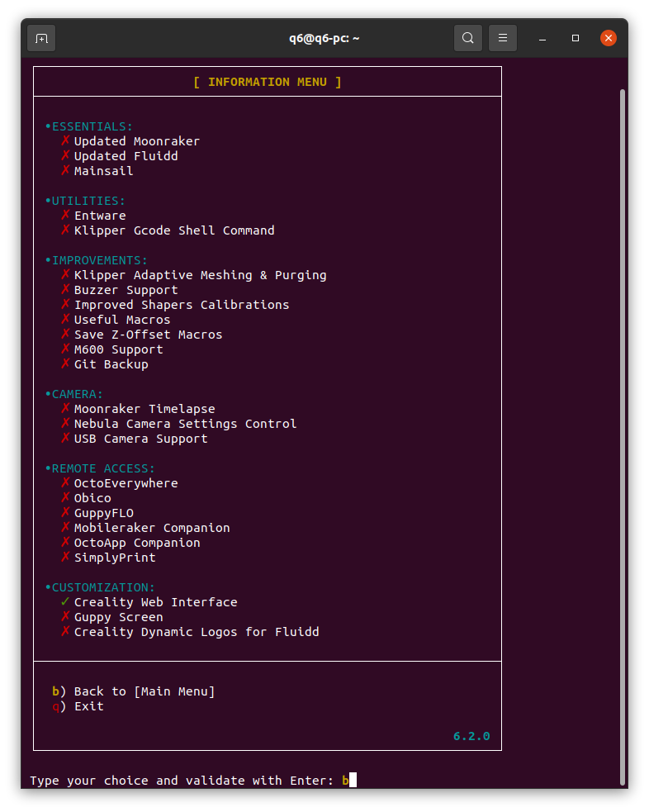Click the ESSENTIALS section header

point(91,126)
